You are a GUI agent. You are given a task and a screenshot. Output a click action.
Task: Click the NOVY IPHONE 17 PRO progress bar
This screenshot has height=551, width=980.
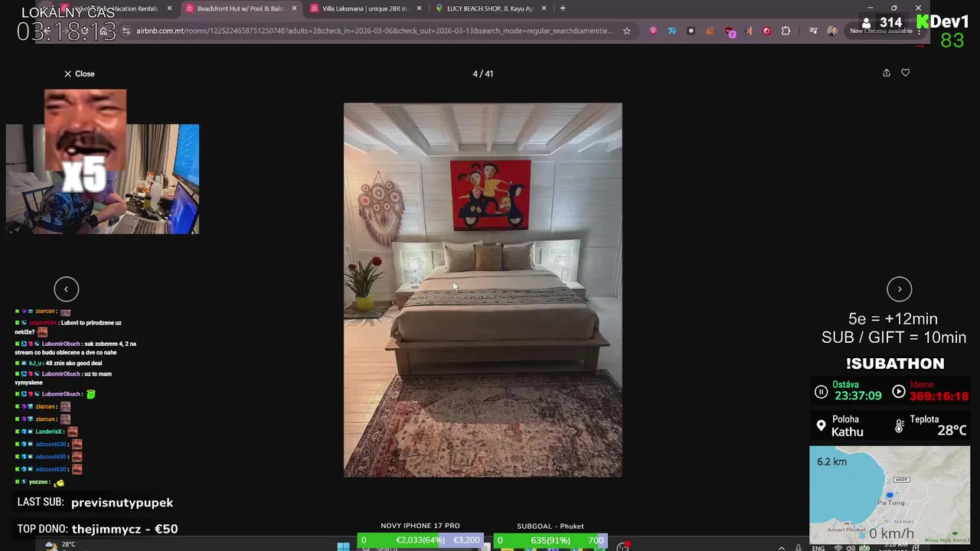pos(420,540)
